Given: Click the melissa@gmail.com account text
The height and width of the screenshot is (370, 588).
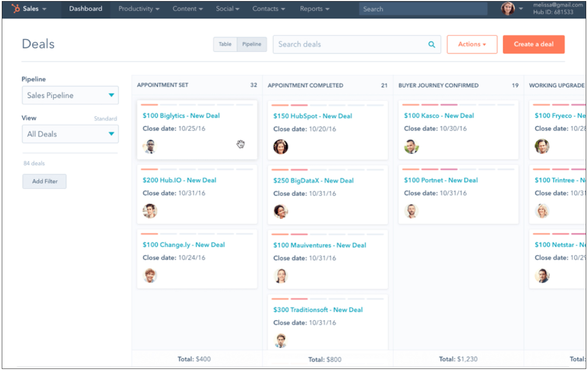Looking at the screenshot, I should pos(558,5).
